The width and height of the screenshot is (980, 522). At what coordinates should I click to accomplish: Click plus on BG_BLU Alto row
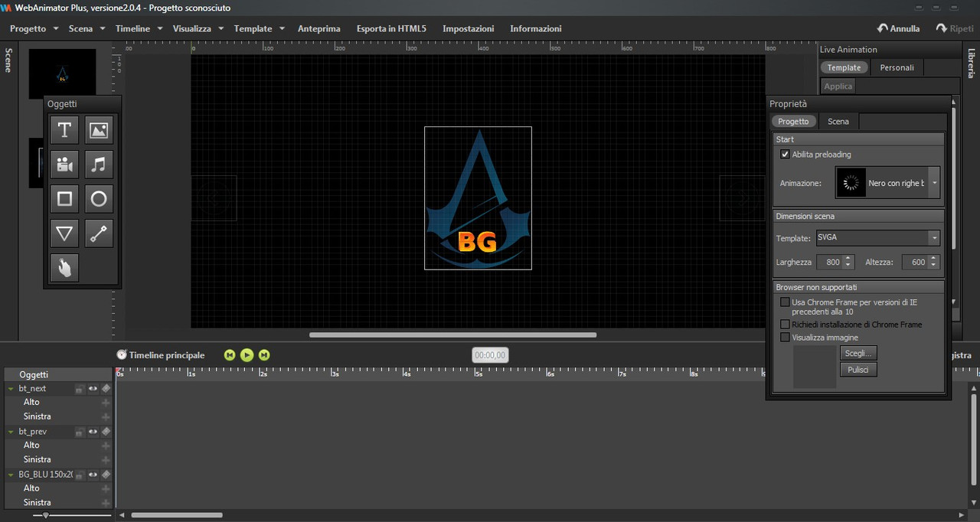[x=106, y=488]
